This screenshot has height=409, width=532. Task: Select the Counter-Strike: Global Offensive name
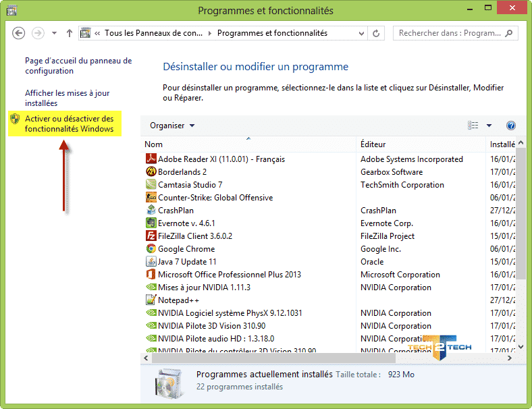coord(215,198)
